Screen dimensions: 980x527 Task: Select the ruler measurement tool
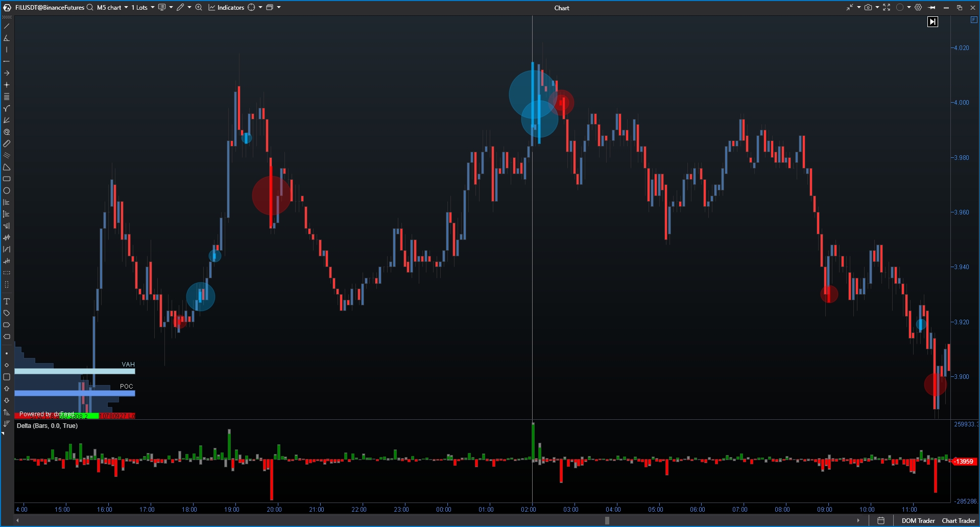[x=7, y=144]
